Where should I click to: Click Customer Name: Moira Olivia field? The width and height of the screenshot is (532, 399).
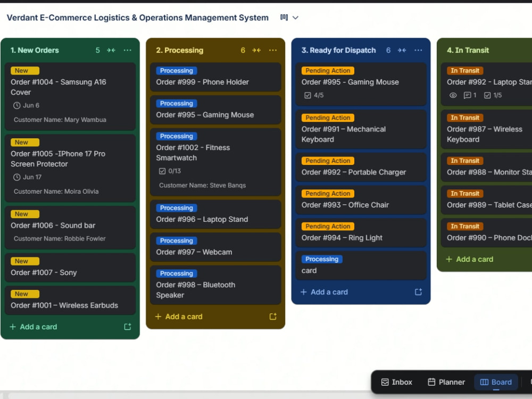[56, 192]
